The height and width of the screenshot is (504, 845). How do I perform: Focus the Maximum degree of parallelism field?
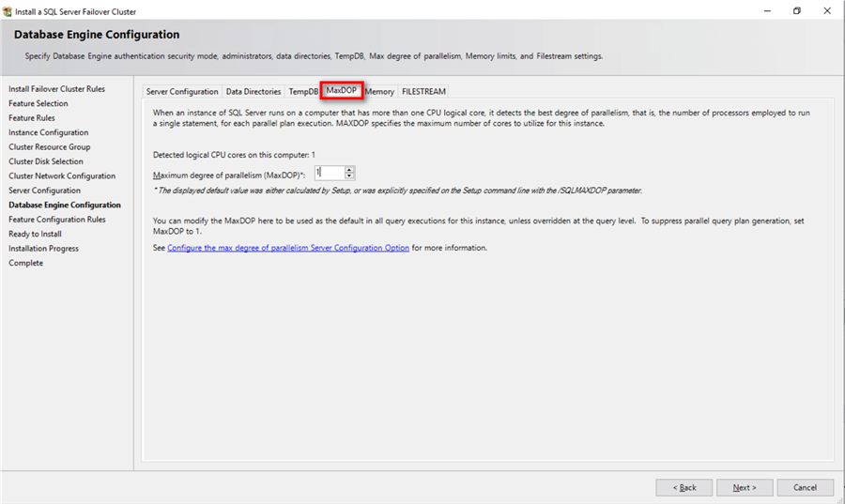pos(330,173)
